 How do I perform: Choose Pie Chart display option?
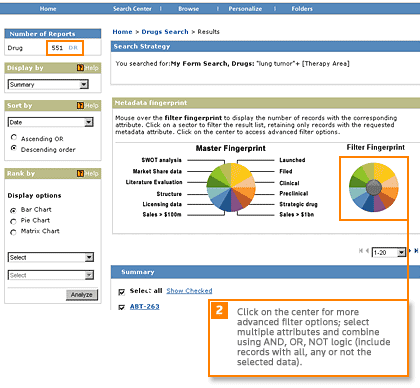(x=13, y=221)
